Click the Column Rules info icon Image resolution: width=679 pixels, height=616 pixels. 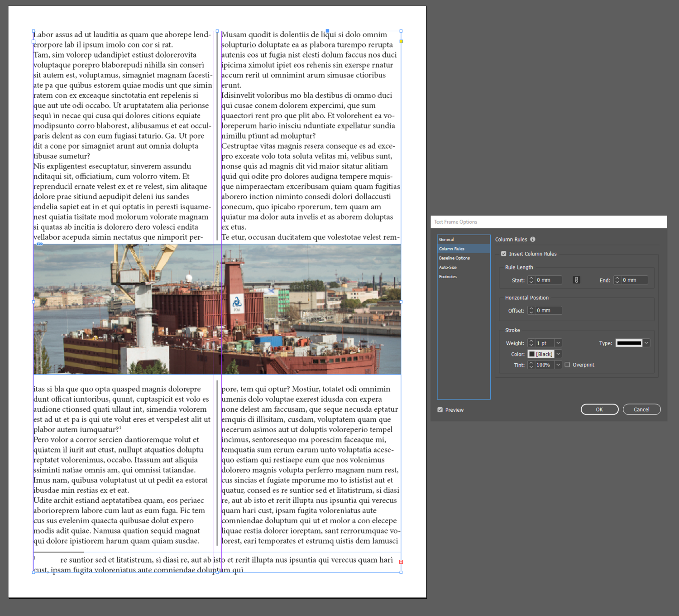[x=533, y=239]
